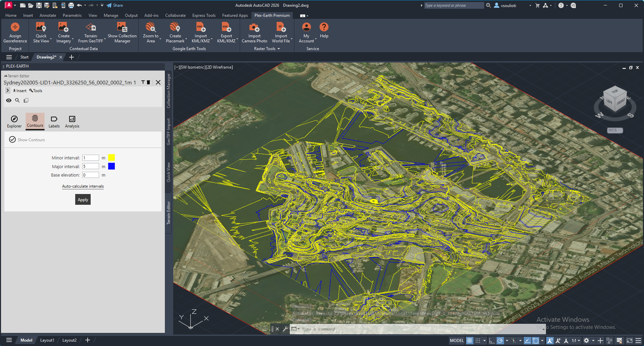Click the rename terrain T icon
The height and width of the screenshot is (346, 644).
143,82
